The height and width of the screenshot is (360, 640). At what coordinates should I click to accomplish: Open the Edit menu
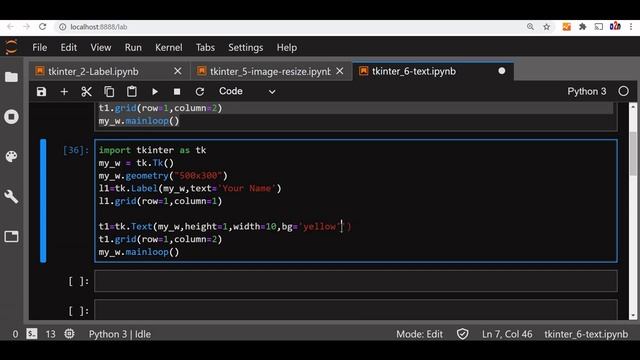click(x=69, y=47)
